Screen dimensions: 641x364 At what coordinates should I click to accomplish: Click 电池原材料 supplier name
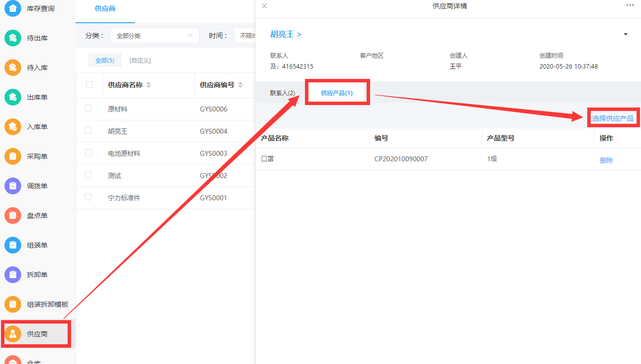coord(124,153)
